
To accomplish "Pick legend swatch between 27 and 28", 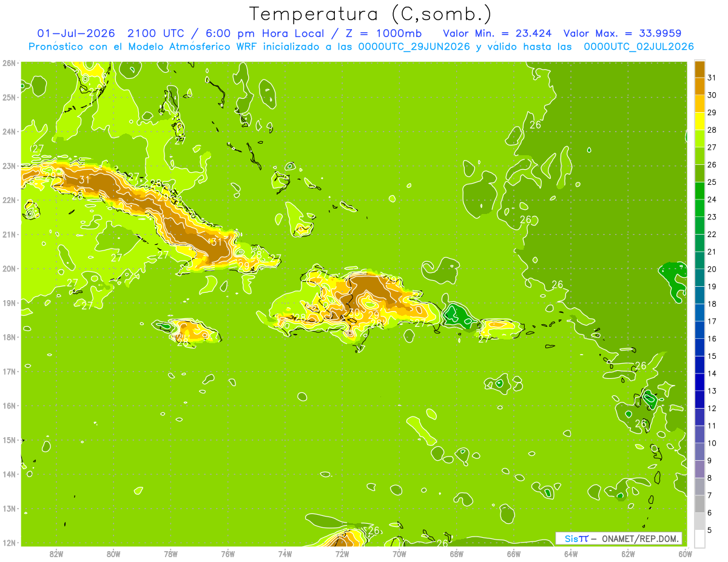I will point(699,138).
